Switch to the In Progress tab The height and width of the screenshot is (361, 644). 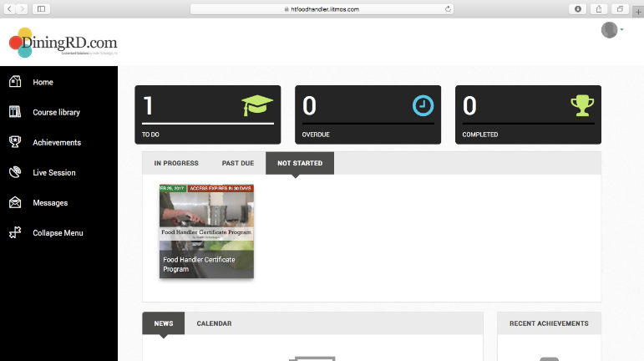pos(176,163)
